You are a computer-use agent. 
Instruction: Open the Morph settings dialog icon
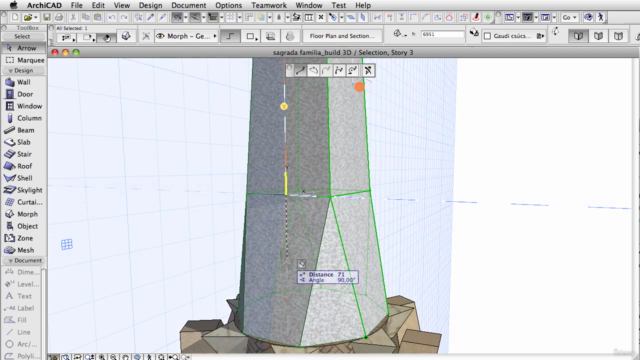click(x=126, y=36)
